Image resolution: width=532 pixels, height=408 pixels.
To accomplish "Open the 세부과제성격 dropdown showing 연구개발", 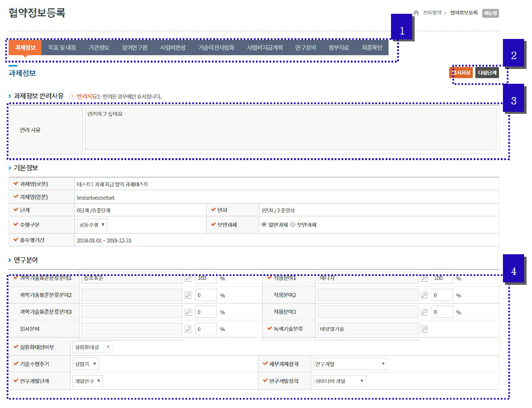I will point(350,364).
